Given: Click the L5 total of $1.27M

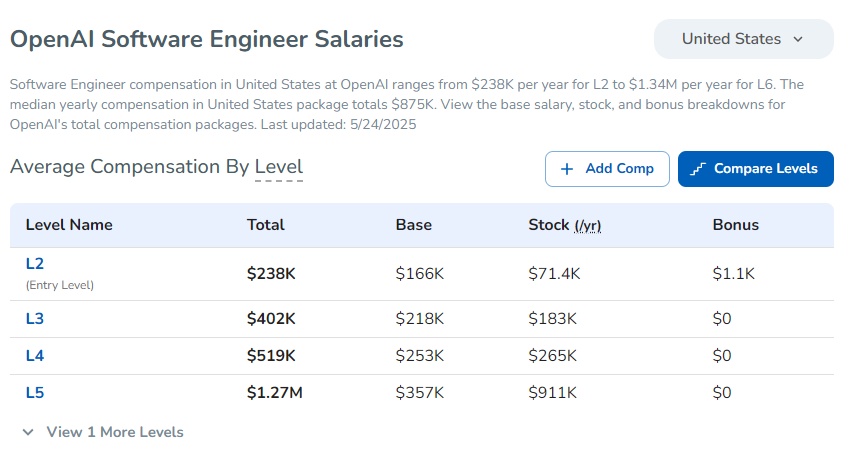Looking at the screenshot, I should [x=275, y=393].
